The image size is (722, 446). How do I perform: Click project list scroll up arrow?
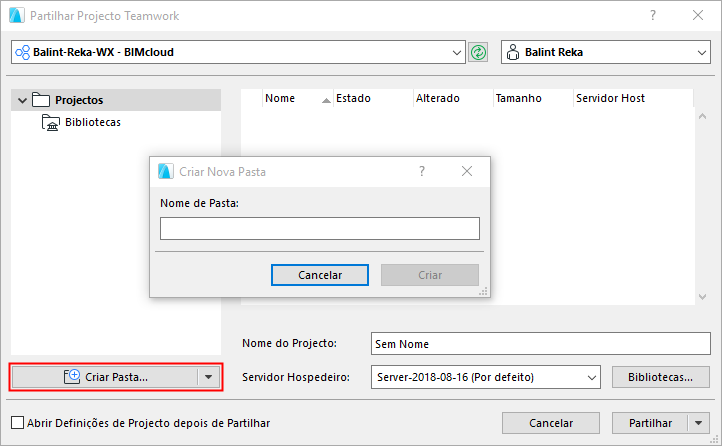coord(702,116)
